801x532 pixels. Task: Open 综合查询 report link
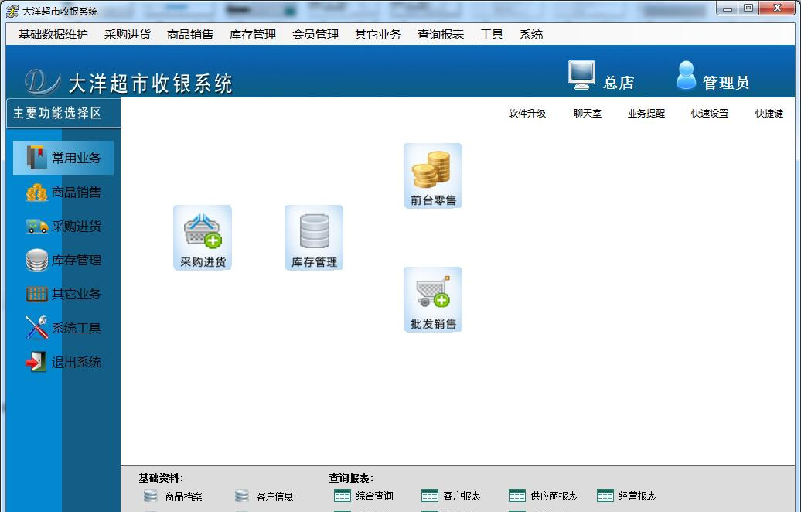(x=374, y=496)
